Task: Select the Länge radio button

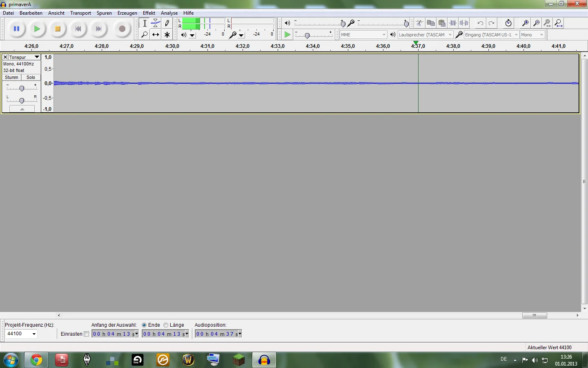Action: tap(166, 325)
